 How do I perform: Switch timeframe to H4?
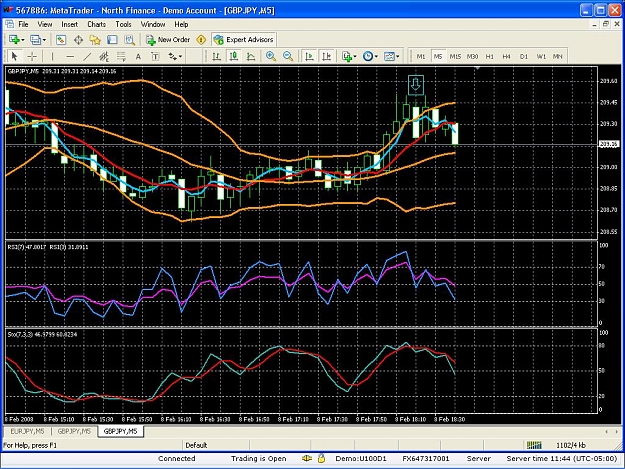[507, 56]
